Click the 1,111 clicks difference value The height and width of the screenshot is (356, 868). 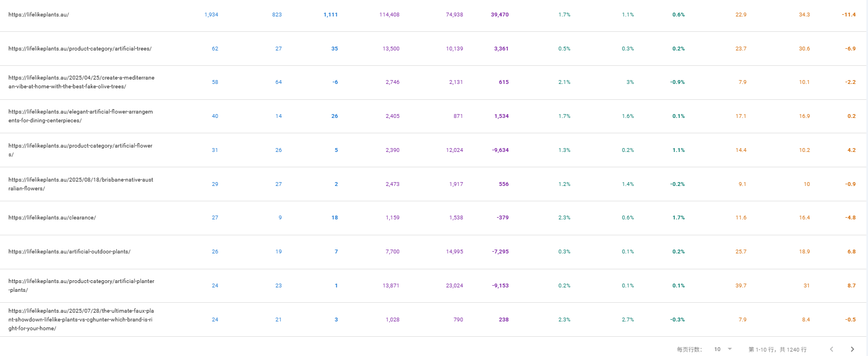point(331,15)
